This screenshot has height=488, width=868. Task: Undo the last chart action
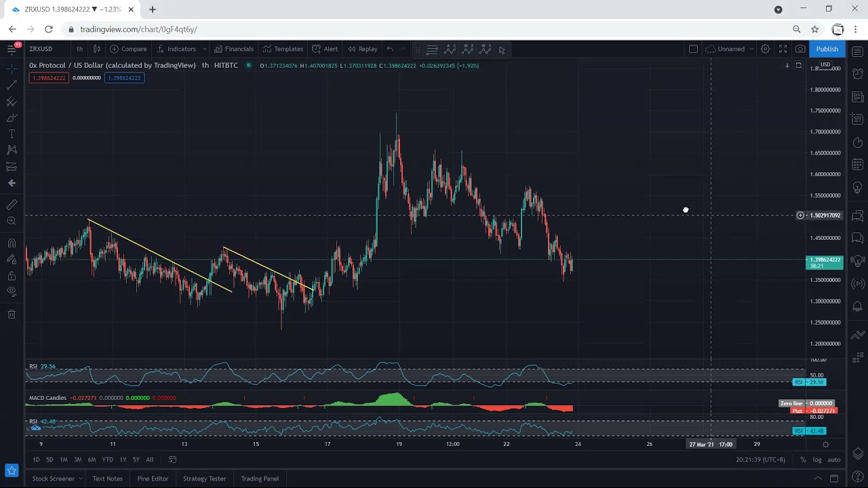click(x=390, y=49)
